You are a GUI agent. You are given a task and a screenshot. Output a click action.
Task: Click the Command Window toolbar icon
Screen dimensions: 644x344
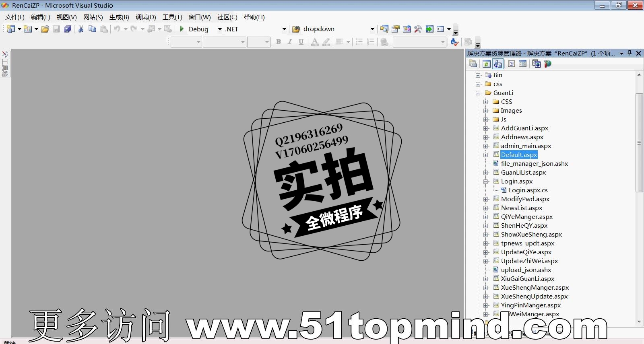(x=440, y=29)
